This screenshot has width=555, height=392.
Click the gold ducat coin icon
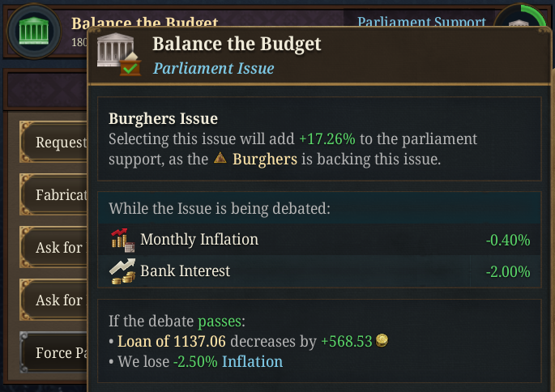click(382, 341)
